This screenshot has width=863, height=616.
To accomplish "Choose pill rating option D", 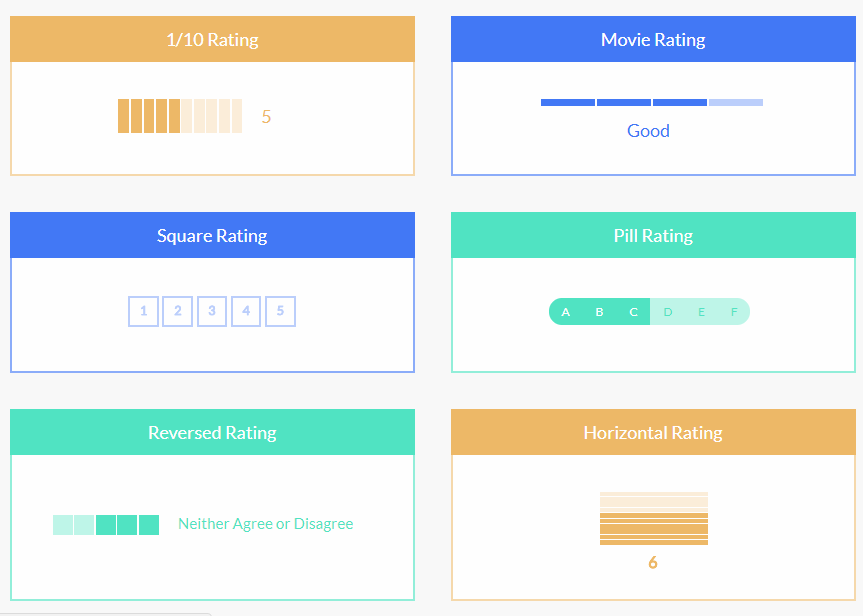I will [668, 312].
